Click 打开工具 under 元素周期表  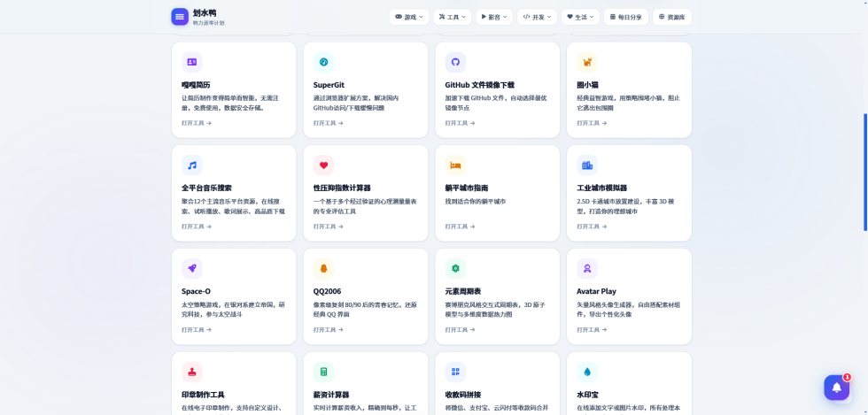pyautogui.click(x=460, y=330)
